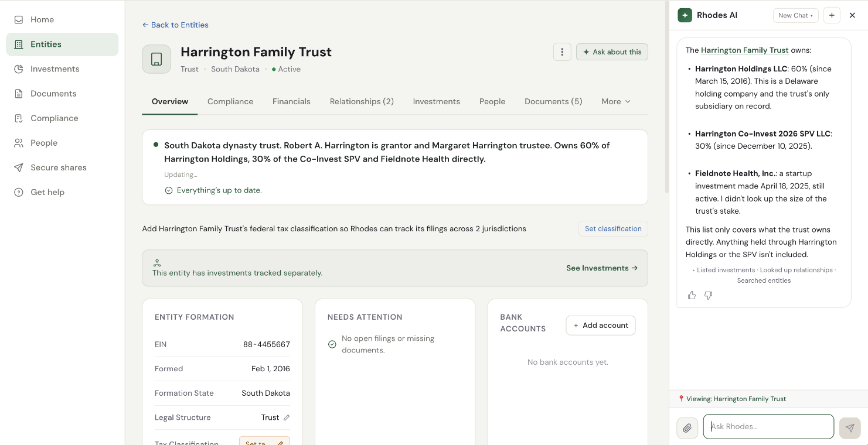
Task: Click the Formation State value South Dakota
Action: point(266,393)
